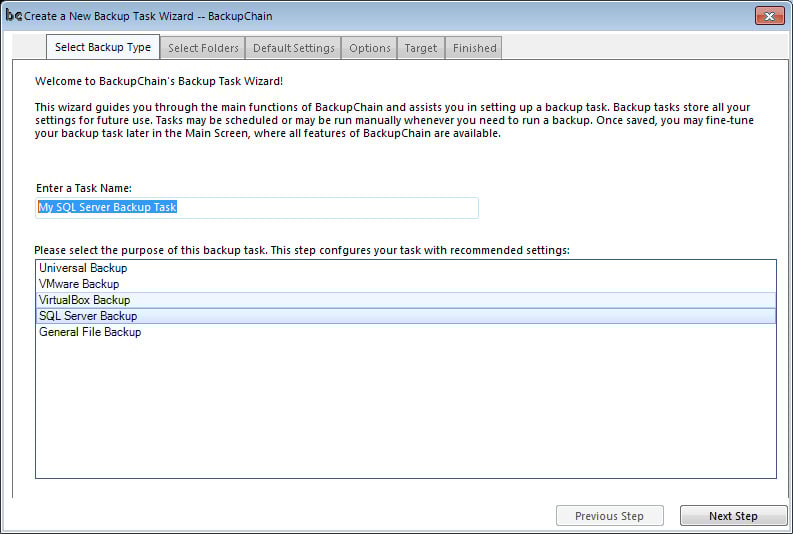Click the Previous Step button
The width and height of the screenshot is (793, 534).
click(x=608, y=516)
